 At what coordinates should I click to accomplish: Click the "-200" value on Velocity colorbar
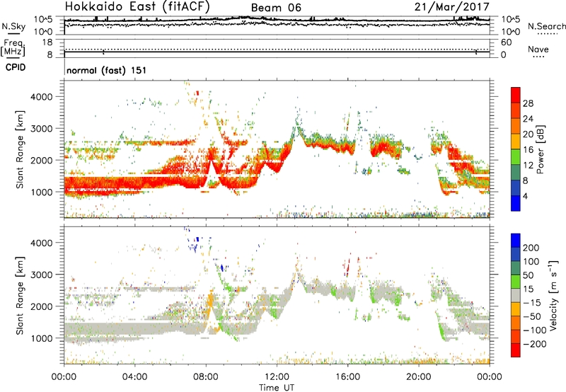(535, 344)
